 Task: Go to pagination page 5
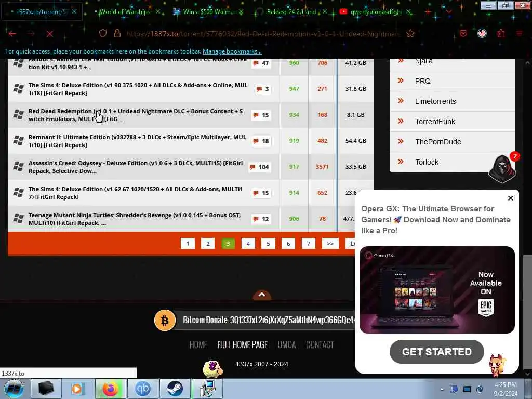click(268, 243)
